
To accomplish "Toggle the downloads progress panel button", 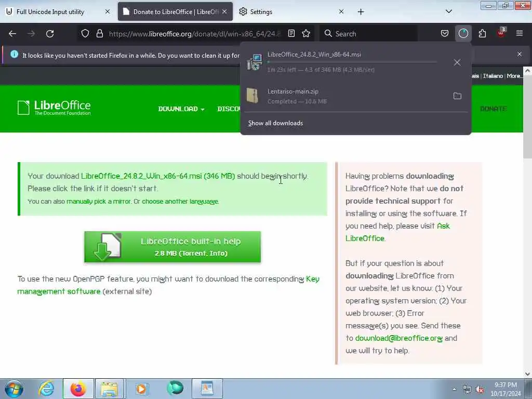I will [x=463, y=34].
